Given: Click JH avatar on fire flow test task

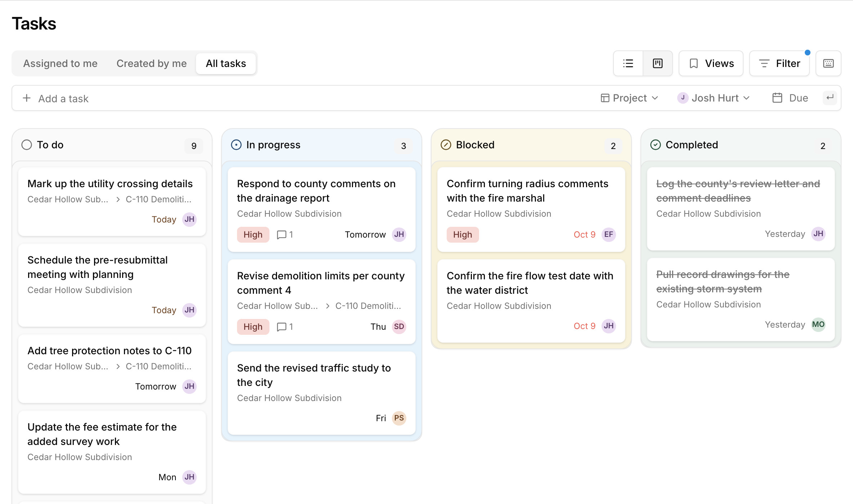Looking at the screenshot, I should tap(609, 326).
